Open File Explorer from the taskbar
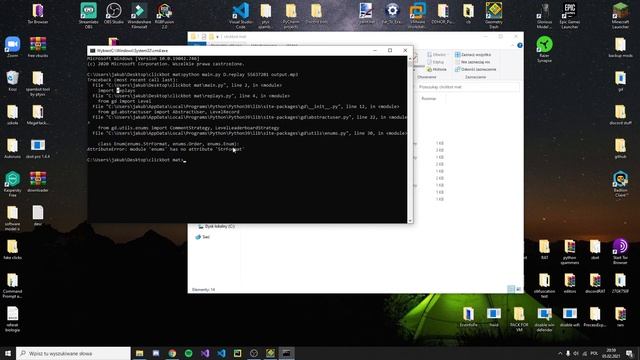Image resolution: width=640 pixels, height=360 pixels. [140, 353]
